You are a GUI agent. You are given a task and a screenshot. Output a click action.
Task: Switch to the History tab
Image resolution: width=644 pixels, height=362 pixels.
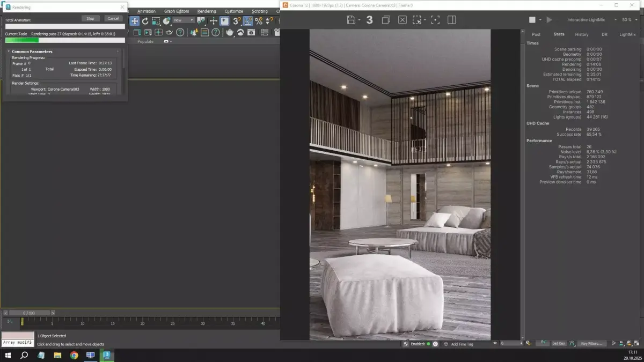pos(582,34)
